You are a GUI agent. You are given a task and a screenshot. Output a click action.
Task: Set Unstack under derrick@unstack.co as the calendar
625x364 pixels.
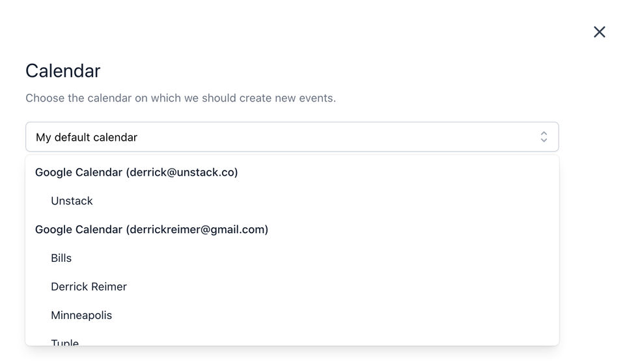(72, 201)
